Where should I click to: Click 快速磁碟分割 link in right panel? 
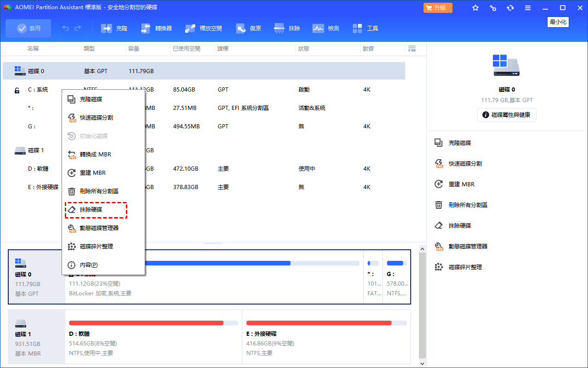[x=465, y=164]
